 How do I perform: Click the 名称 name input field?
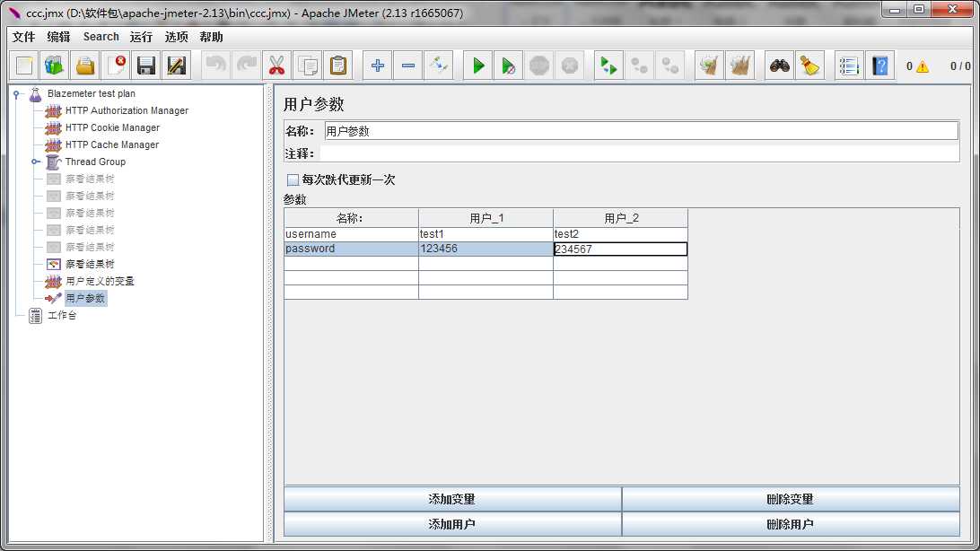pyautogui.click(x=642, y=131)
